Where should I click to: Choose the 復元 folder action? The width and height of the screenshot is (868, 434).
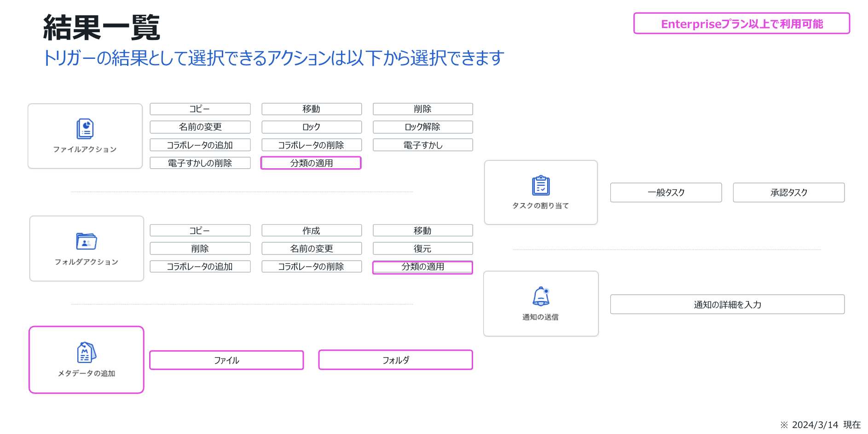422,249
